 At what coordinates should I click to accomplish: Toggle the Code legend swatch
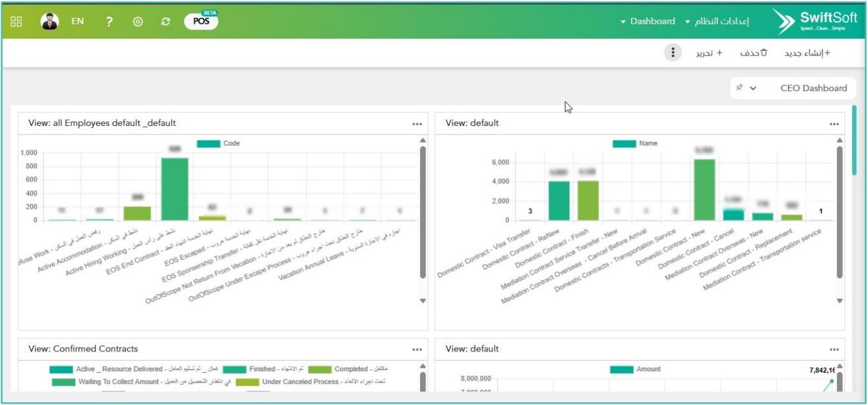point(208,143)
